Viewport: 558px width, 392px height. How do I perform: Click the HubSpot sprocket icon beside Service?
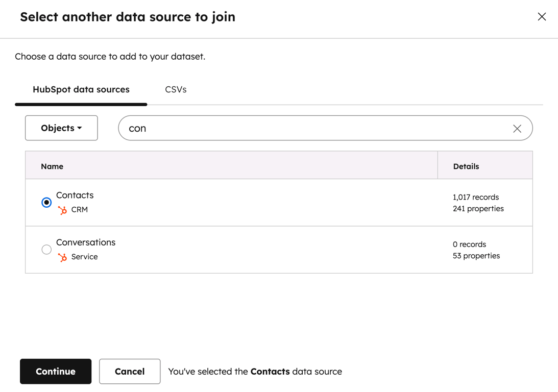[62, 257]
